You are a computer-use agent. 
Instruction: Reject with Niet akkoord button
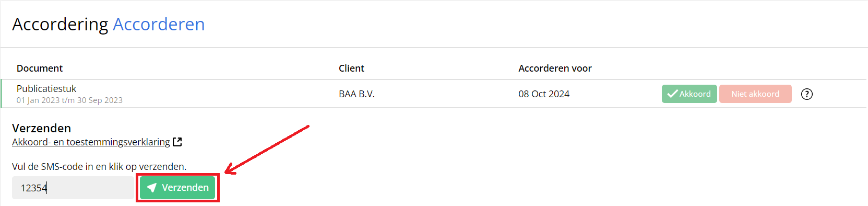tap(755, 94)
